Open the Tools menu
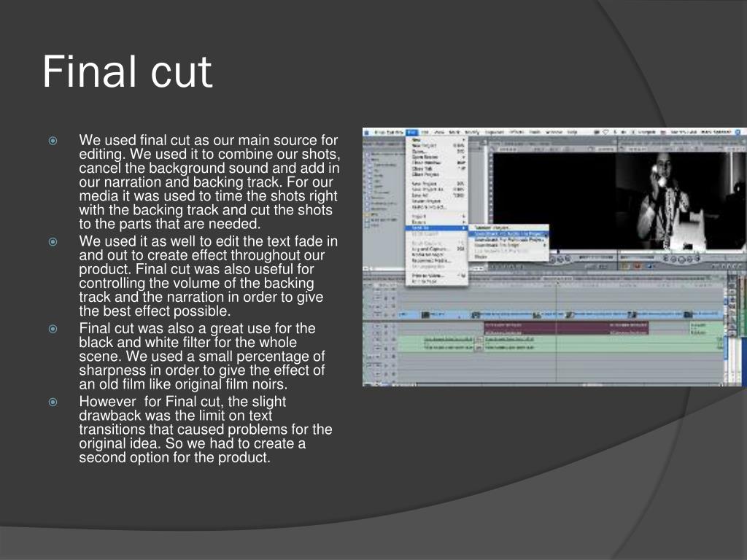Screen dimensions: 747x560 pyautogui.click(x=535, y=132)
